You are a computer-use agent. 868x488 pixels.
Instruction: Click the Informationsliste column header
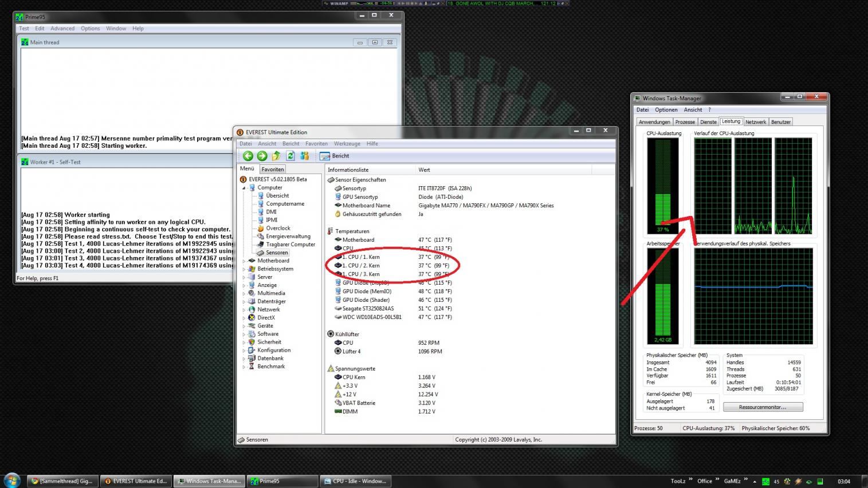370,170
